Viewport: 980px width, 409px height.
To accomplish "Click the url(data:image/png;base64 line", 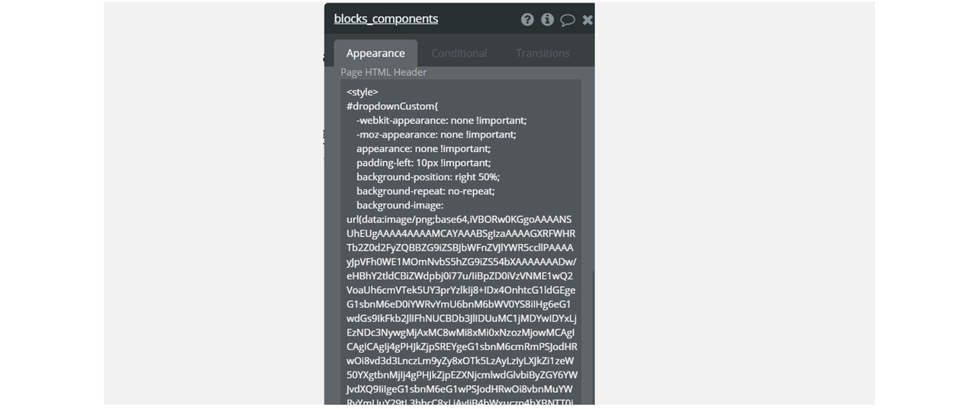I will tap(459, 219).
